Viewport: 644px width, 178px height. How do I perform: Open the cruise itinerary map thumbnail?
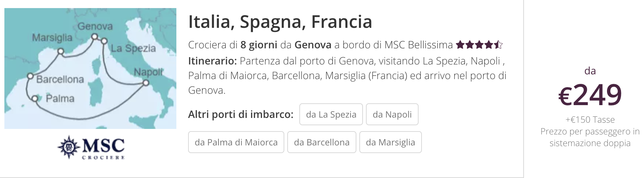pyautogui.click(x=90, y=68)
